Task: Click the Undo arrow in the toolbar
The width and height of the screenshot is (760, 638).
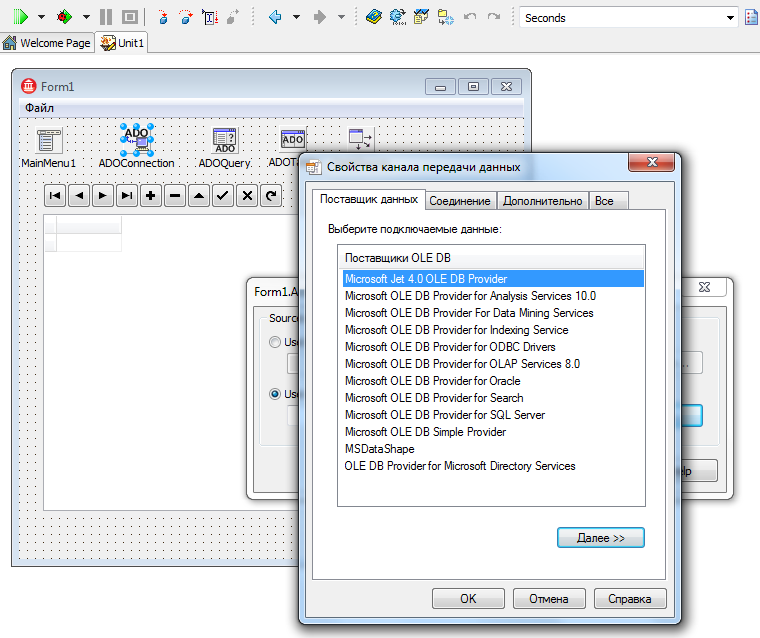Action: click(470, 17)
